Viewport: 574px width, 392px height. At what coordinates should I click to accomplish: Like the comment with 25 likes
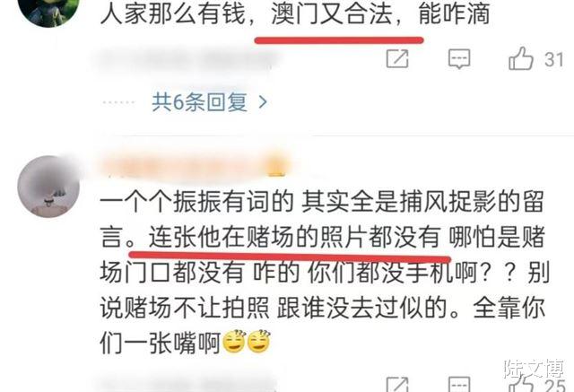[520, 384]
